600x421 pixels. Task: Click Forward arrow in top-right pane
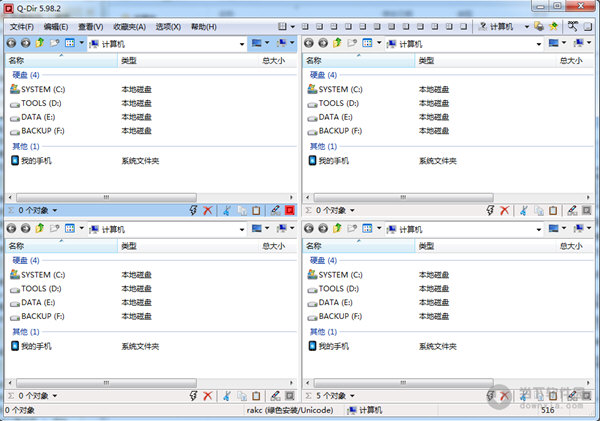tap(323, 44)
